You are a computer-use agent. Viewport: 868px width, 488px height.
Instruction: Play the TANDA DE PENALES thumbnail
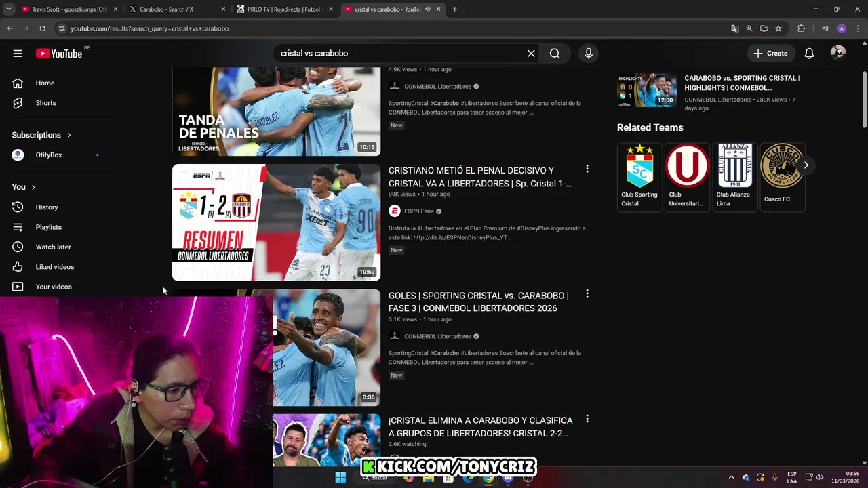point(276,111)
